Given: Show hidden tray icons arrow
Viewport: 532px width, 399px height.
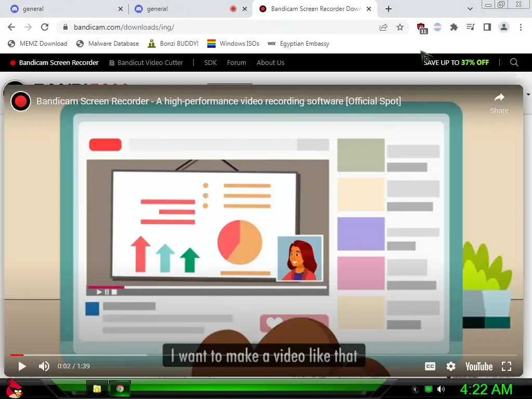Looking at the screenshot, I should coord(415,390).
